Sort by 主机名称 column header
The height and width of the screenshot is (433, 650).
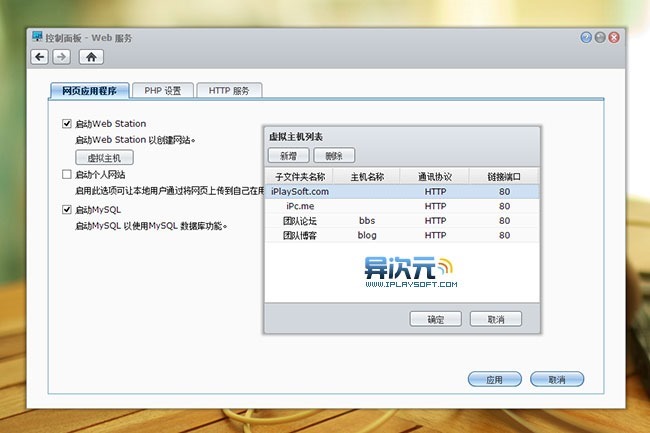(x=367, y=177)
